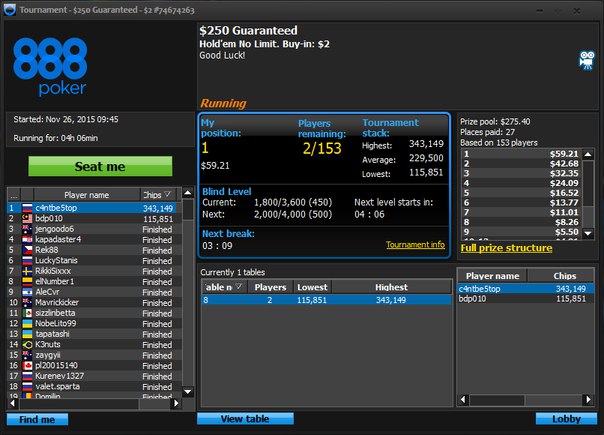Image resolution: width=604 pixels, height=435 pixels.
Task: Click the flag icon beside jengoodo6
Action: (27, 229)
